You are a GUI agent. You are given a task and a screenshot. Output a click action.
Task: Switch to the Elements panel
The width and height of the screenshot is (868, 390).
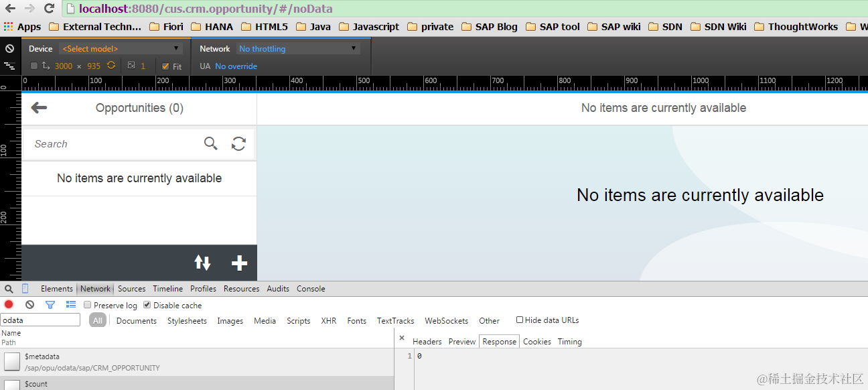coord(57,289)
